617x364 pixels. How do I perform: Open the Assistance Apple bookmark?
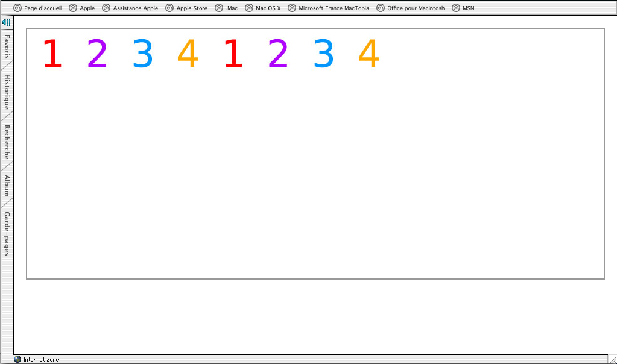(x=136, y=8)
